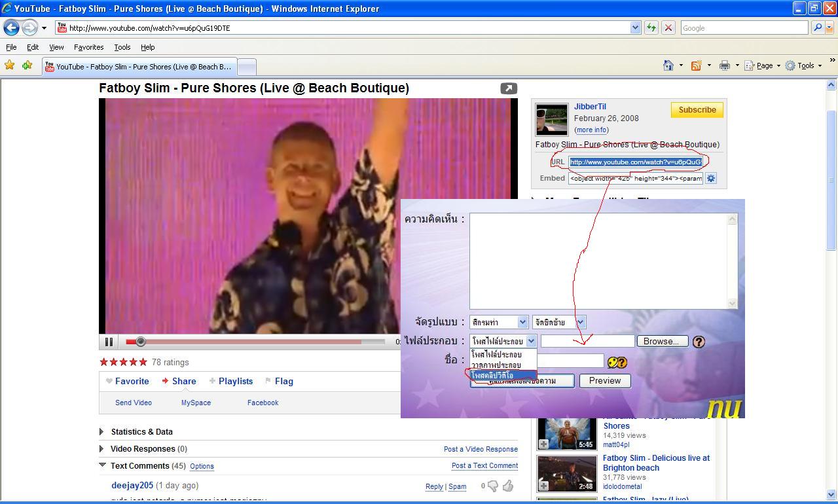
Task: Flag the video with Flag link
Action: pos(283,381)
